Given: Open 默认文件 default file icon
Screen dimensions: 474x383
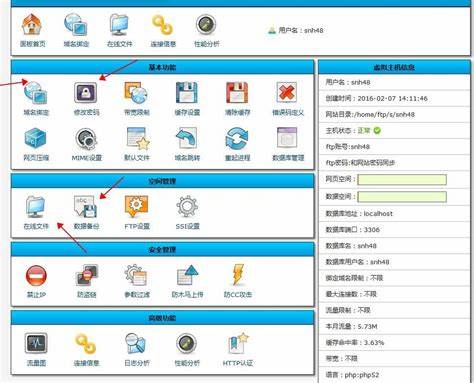Looking at the screenshot, I should [x=137, y=138].
